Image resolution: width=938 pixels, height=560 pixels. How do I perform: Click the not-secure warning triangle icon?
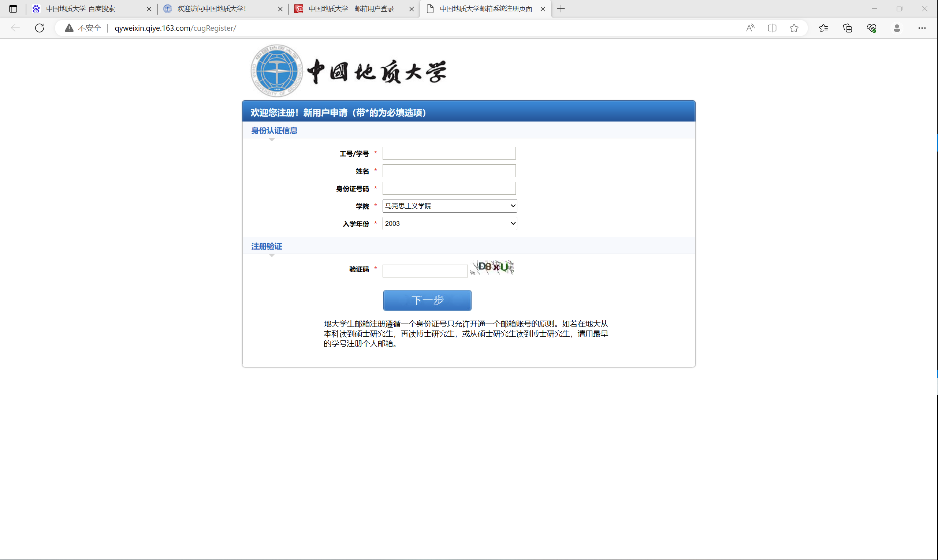(x=69, y=28)
